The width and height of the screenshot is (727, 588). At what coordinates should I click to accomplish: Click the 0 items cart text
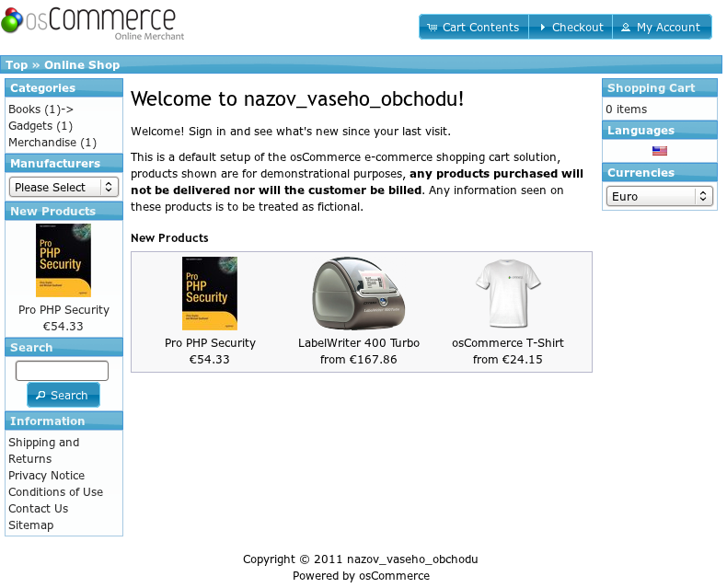(626, 110)
